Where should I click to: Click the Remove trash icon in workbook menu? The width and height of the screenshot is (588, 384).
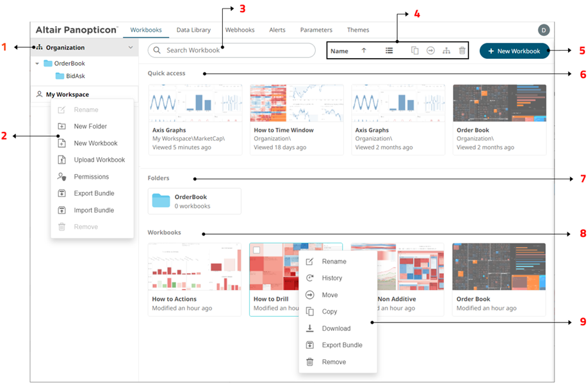pos(310,362)
